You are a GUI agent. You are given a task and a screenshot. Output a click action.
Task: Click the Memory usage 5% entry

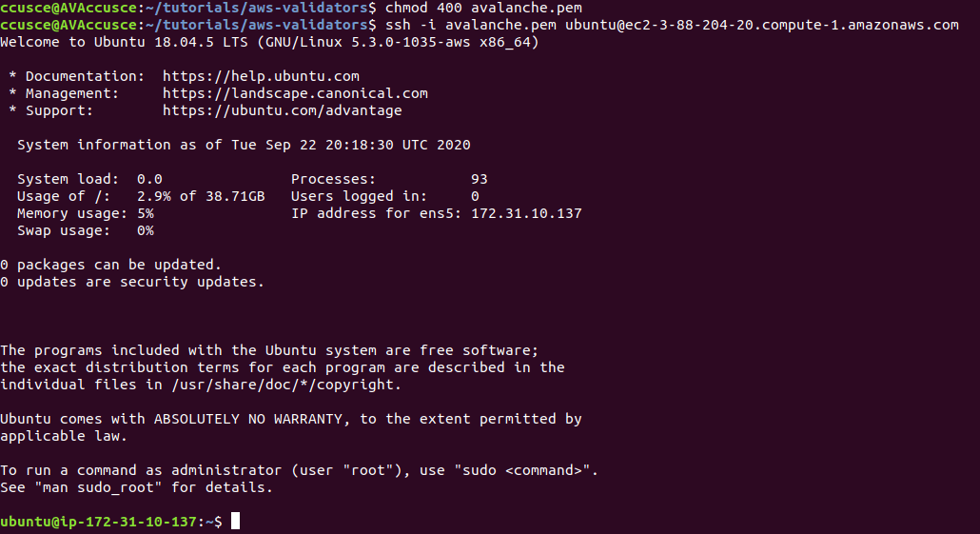coord(86,213)
